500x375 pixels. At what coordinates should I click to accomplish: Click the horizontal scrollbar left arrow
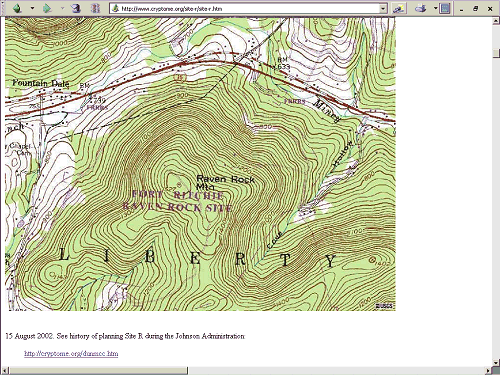click(x=4, y=371)
